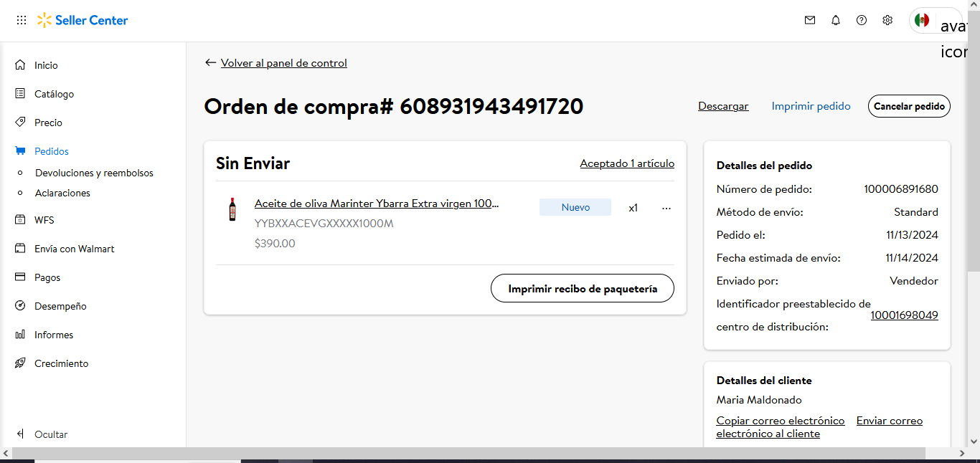
Task: Go to Devoluciones y reembolsos
Action: 94,173
